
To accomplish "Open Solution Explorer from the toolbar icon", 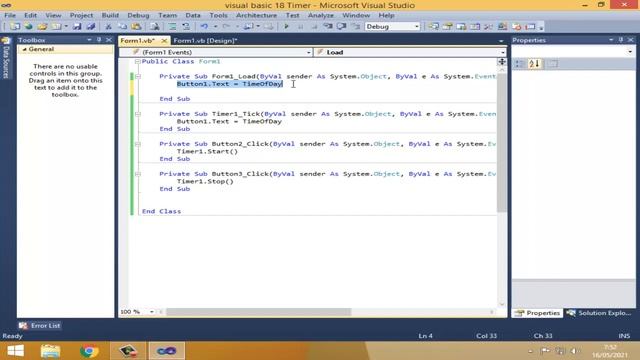I will 433,27.
